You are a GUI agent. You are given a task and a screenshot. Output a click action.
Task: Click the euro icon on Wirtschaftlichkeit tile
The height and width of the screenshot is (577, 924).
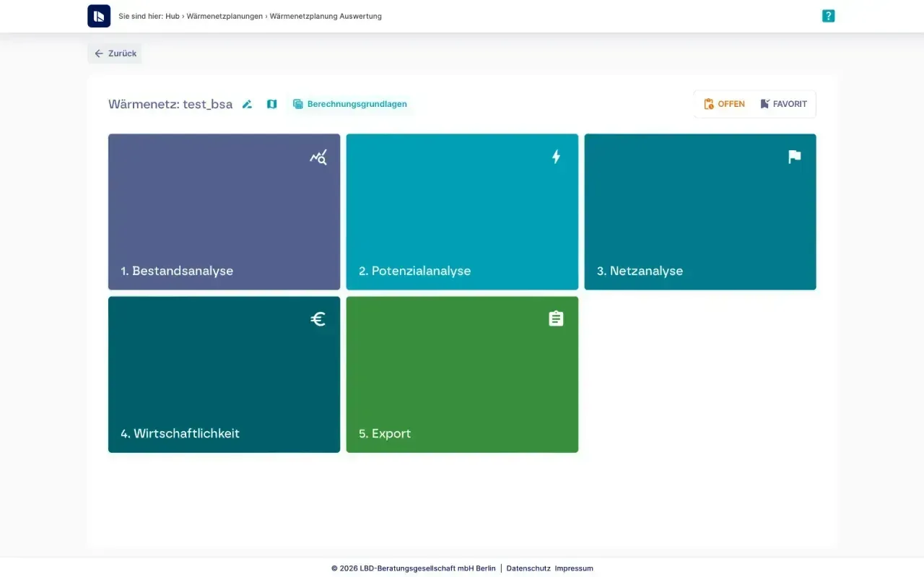(318, 319)
